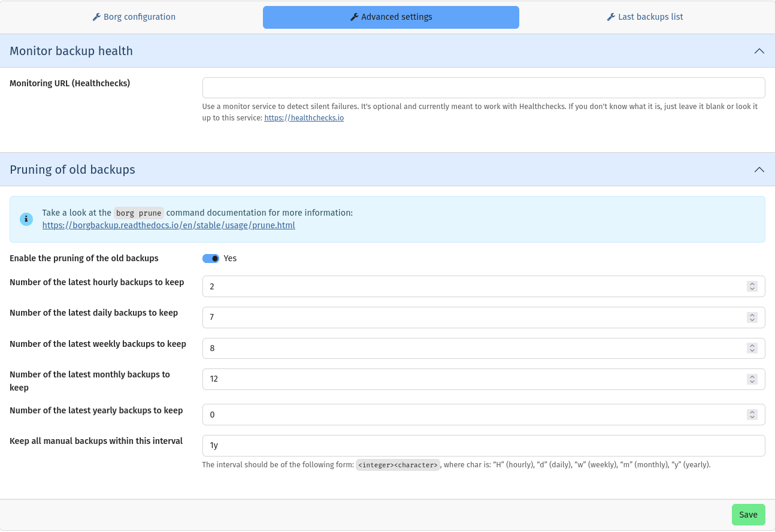Open the borgbackup prune documentation link

(x=168, y=225)
